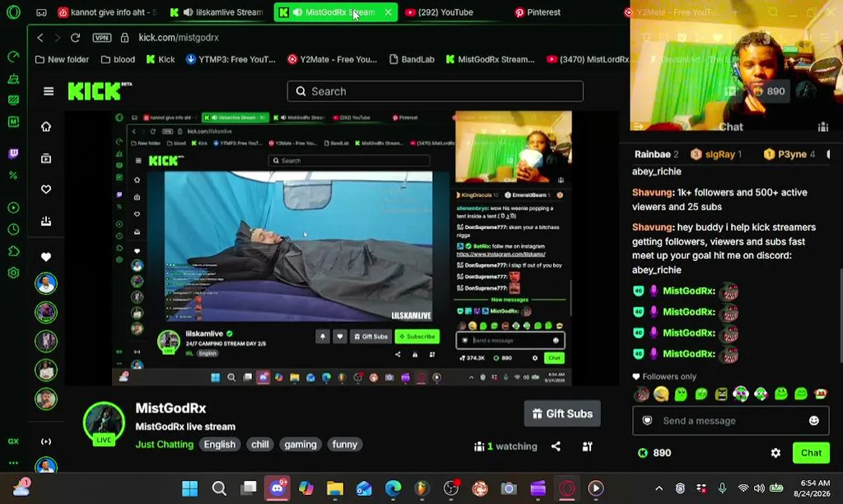
Task: Open Kick bookmark in bookmarks bar
Action: pos(160,59)
